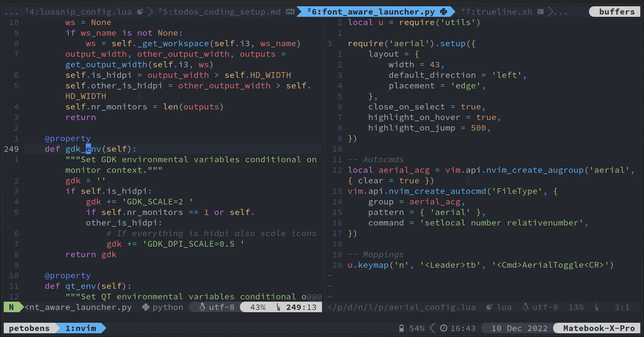Click the lua filetype icon next to aerial_config.lua path

[489, 307]
